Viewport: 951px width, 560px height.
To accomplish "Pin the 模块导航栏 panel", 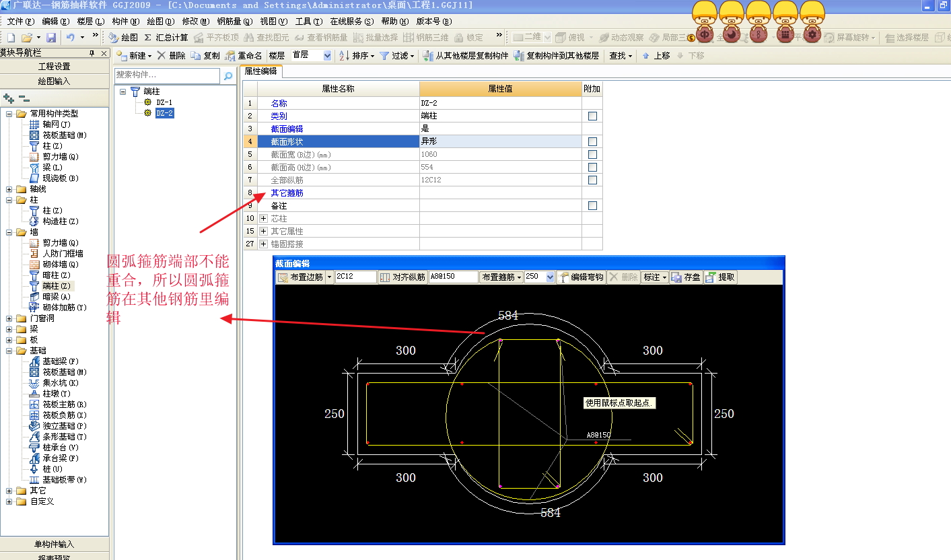I will (x=92, y=53).
